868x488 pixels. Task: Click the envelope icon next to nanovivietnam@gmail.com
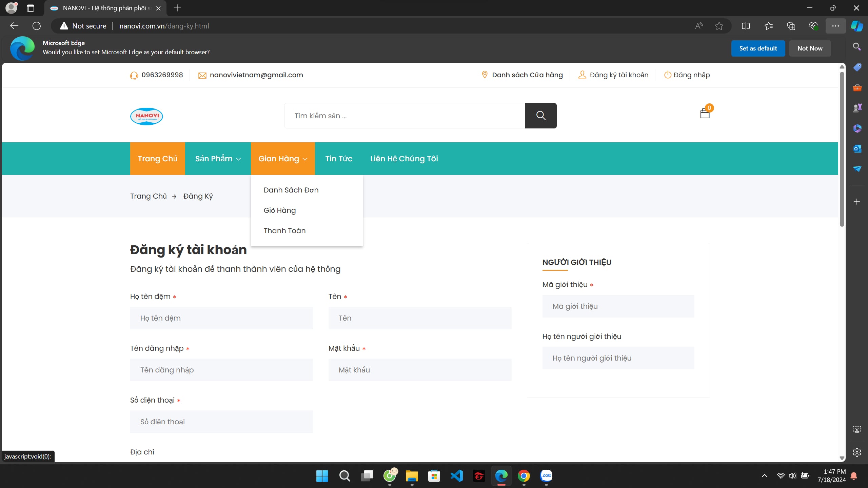(x=202, y=75)
